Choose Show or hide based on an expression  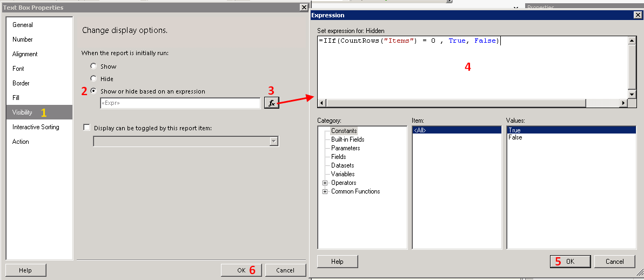[x=93, y=91]
